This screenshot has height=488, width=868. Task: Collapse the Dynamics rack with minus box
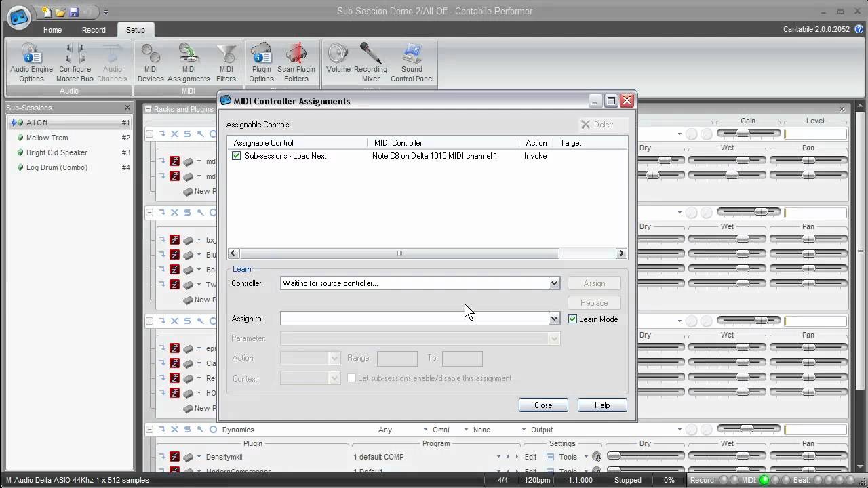coord(149,430)
